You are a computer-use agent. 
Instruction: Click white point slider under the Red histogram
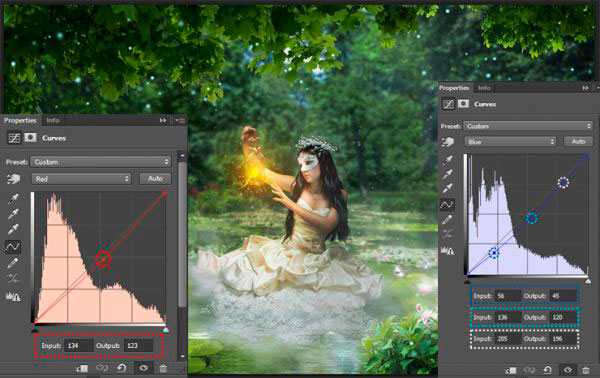pyautogui.click(x=166, y=329)
